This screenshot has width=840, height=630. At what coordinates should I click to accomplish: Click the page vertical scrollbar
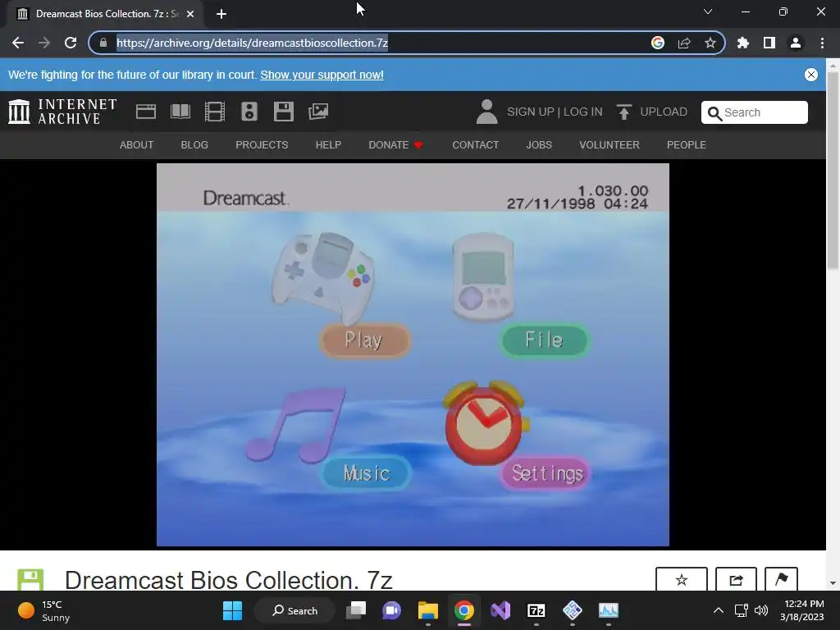833,171
